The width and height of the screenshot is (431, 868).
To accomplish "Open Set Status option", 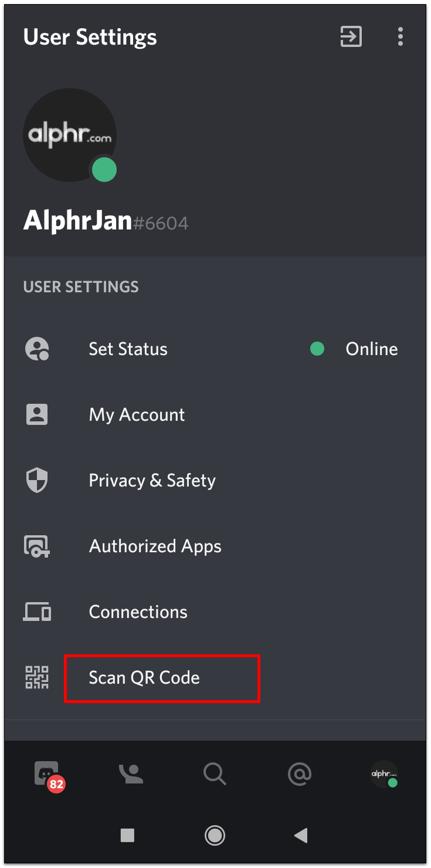I will pyautogui.click(x=128, y=349).
